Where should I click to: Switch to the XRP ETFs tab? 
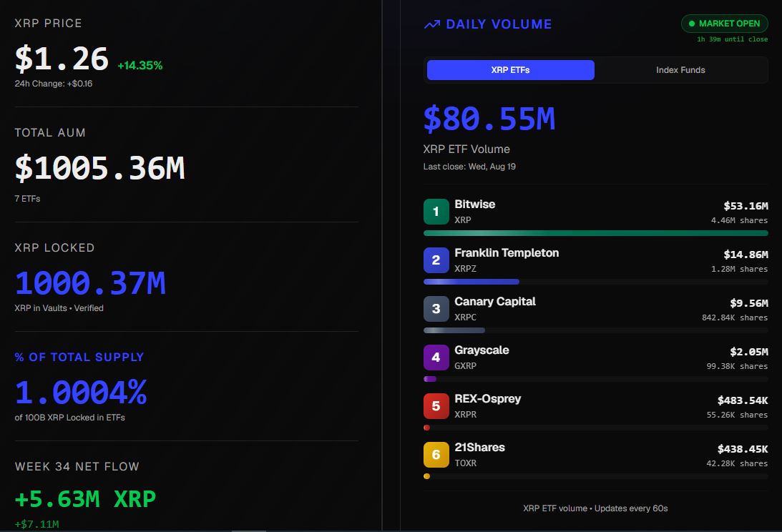click(x=510, y=70)
